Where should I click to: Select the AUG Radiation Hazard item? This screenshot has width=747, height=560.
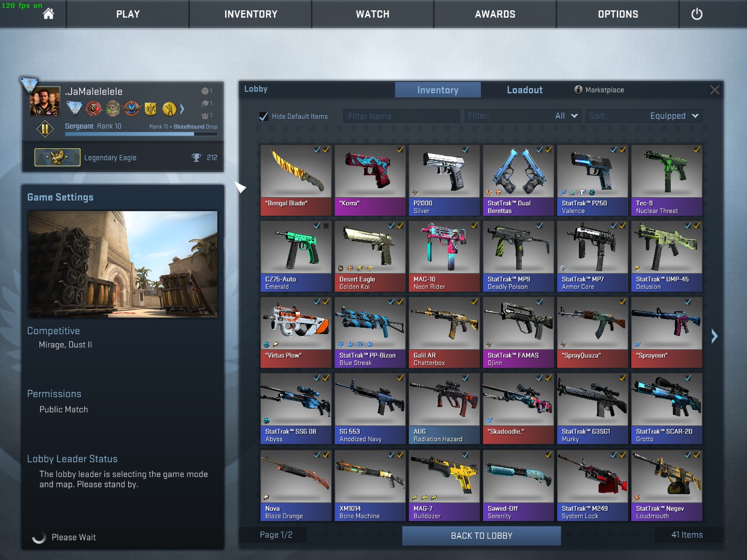click(x=444, y=409)
